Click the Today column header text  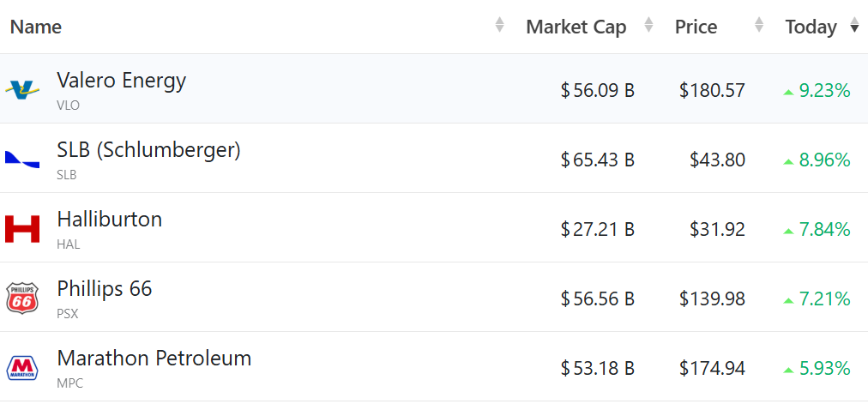(811, 27)
